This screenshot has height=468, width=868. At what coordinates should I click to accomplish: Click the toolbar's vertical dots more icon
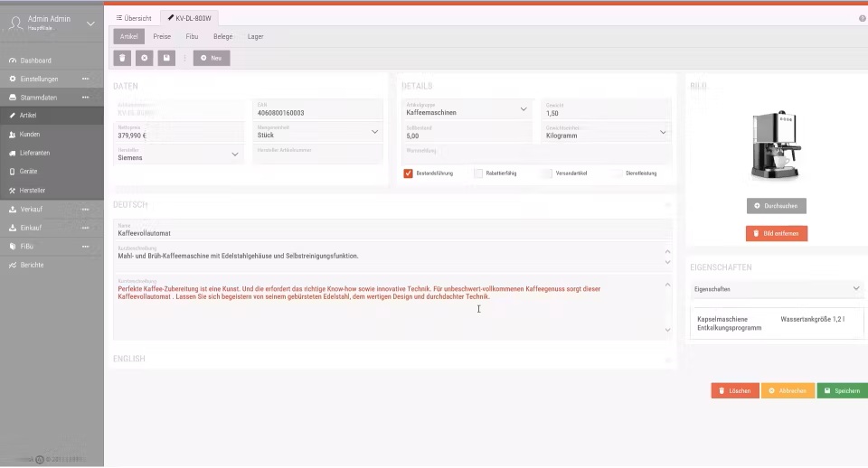coord(184,58)
